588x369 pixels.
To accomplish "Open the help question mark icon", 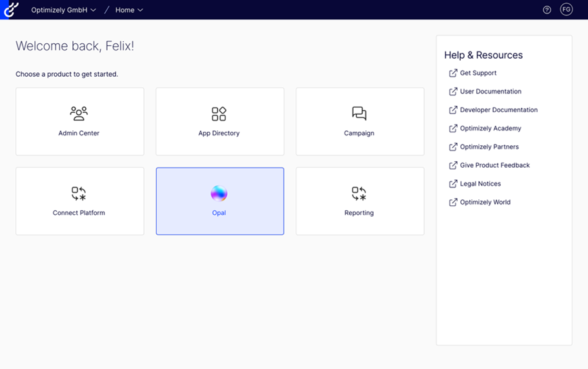I will [x=547, y=10].
